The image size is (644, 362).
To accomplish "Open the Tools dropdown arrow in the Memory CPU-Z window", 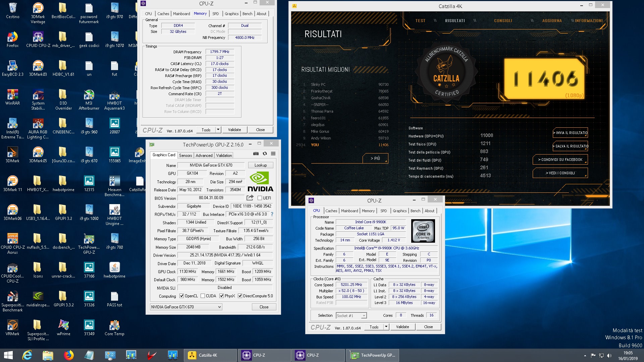I will click(218, 130).
